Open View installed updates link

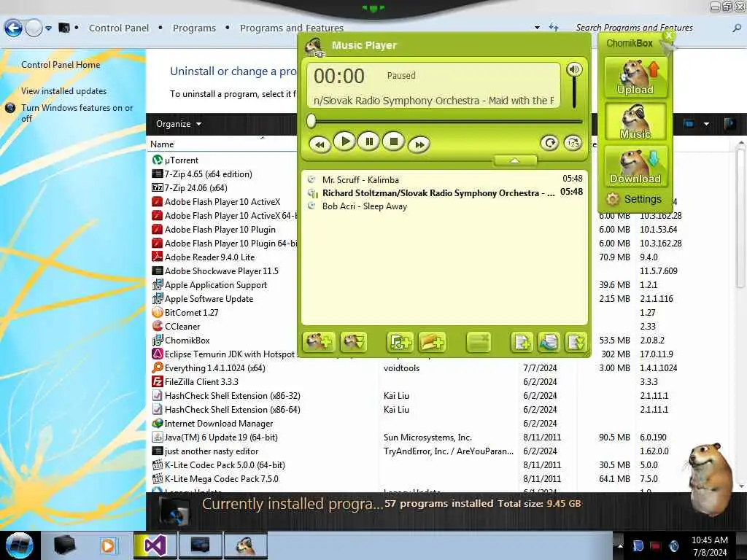64,91
